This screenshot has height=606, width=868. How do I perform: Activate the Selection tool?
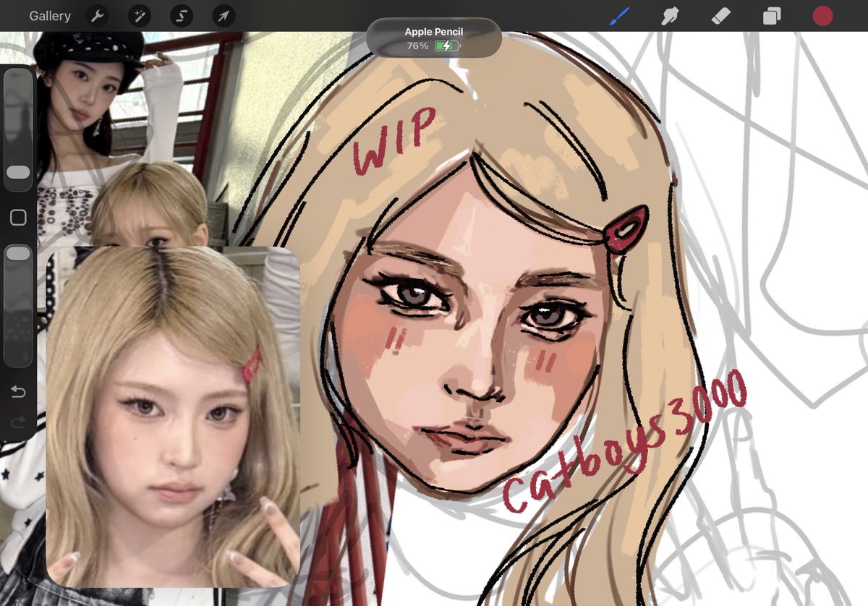[x=182, y=16]
